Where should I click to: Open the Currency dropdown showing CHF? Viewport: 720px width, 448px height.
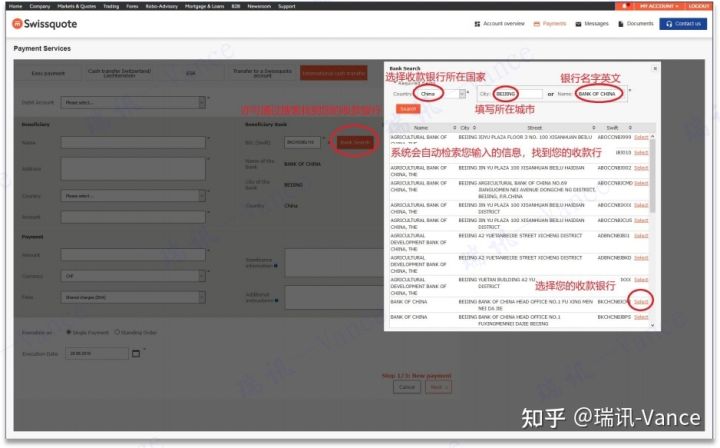click(x=133, y=276)
